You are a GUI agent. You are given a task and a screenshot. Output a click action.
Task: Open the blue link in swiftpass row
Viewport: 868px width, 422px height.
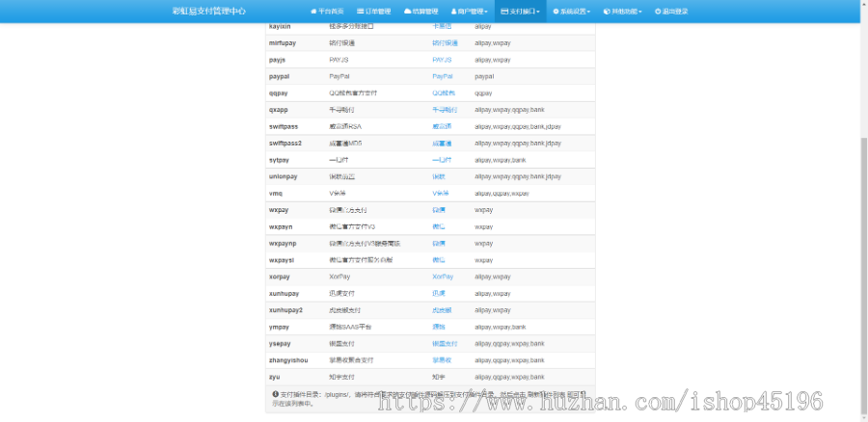tap(442, 126)
